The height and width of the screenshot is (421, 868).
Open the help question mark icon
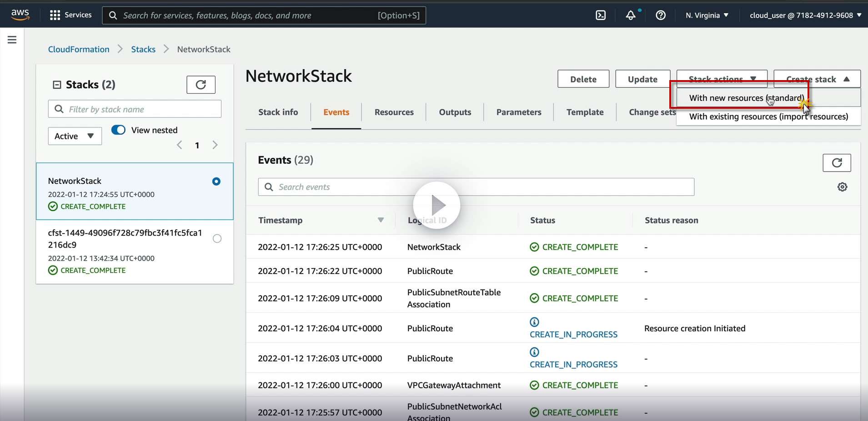tap(661, 15)
